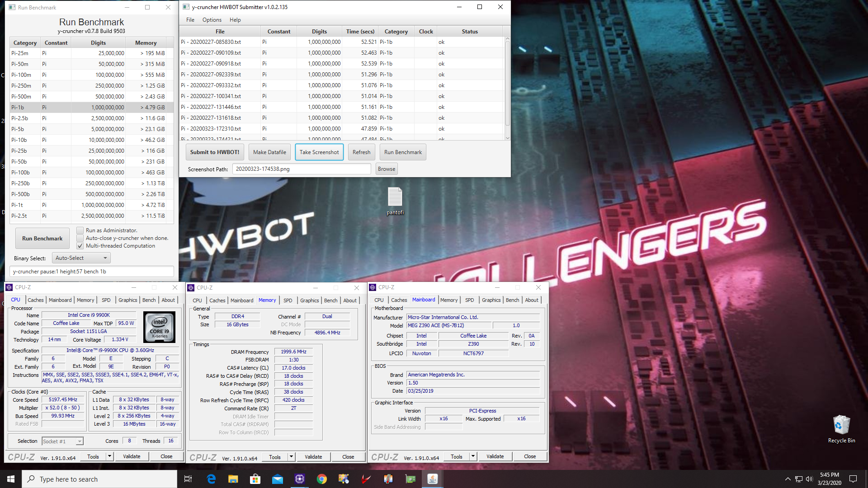The height and width of the screenshot is (488, 868).
Task: Open the volume control tray icon
Action: 809,479
